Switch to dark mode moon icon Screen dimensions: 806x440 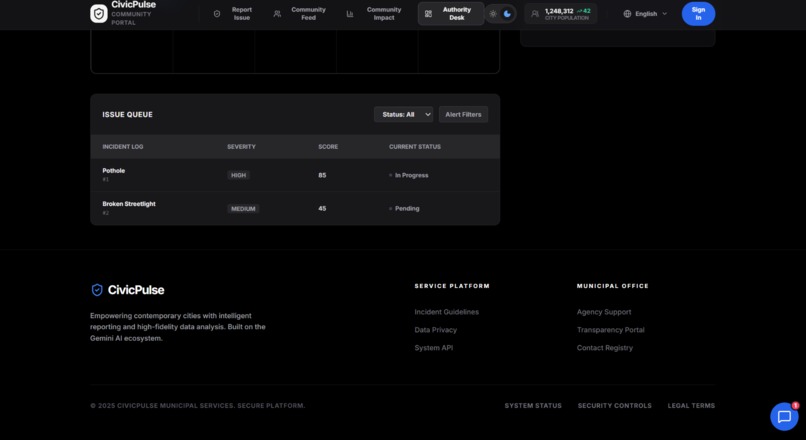pyautogui.click(x=507, y=14)
